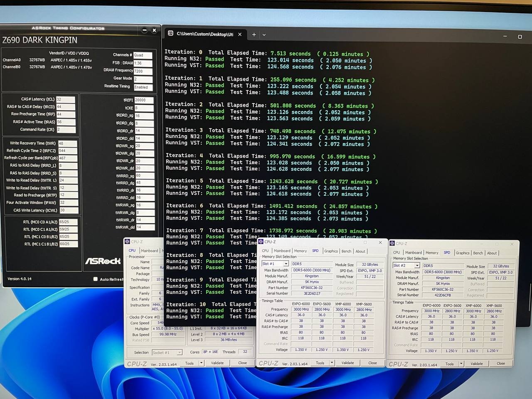Switch to the Memory tab in the Slot #1 CPU-Z window
This screenshot has height=399, width=532.
tap(300, 251)
